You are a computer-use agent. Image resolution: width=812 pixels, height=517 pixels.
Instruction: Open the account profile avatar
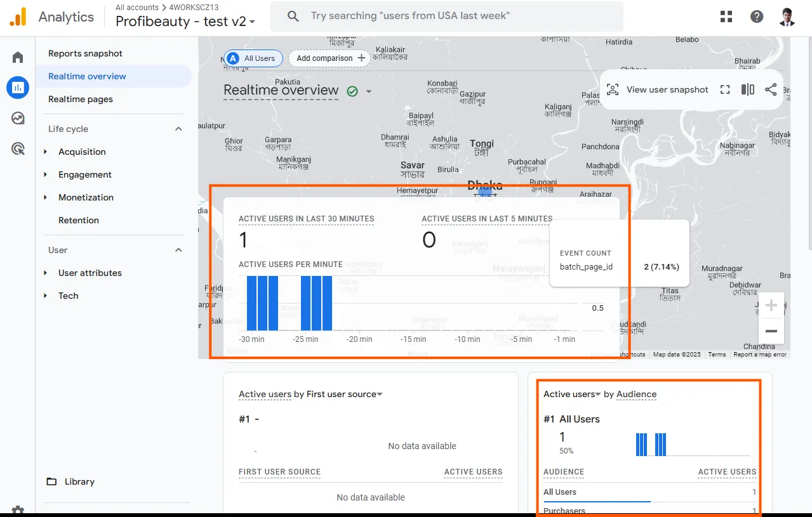pos(787,16)
